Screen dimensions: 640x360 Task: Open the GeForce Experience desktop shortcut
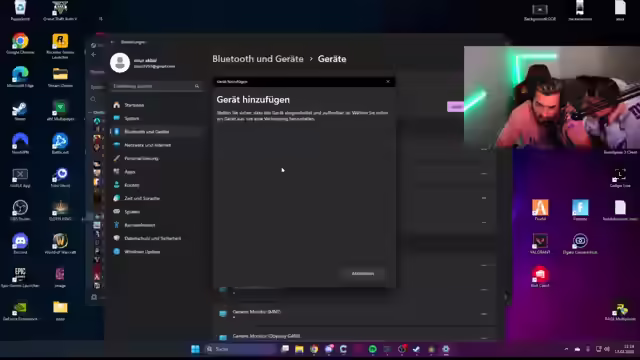(20, 311)
